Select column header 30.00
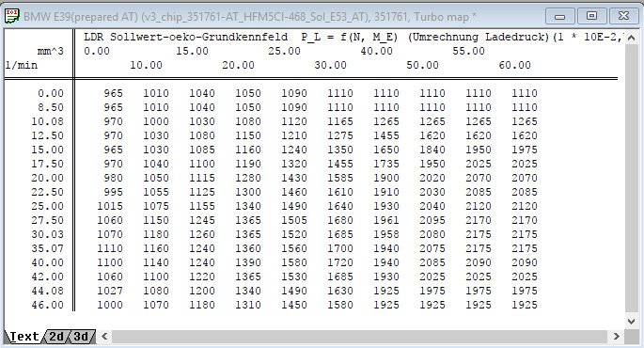Image resolution: width=644 pixels, height=348 pixels. point(330,65)
